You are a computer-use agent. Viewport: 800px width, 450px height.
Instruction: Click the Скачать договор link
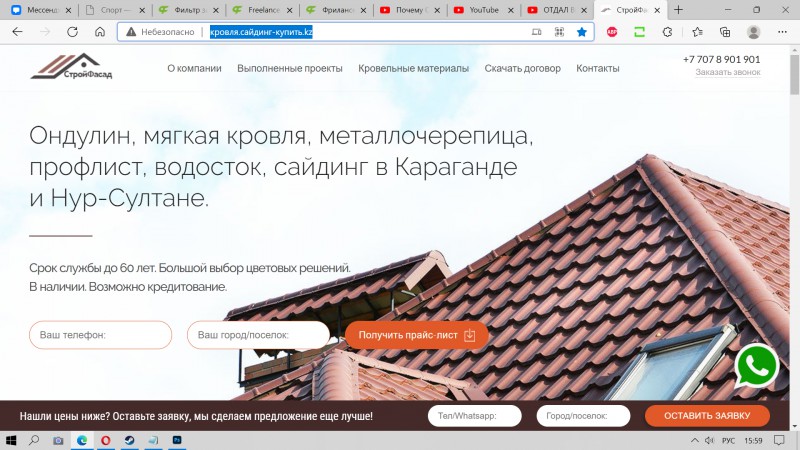click(x=522, y=68)
